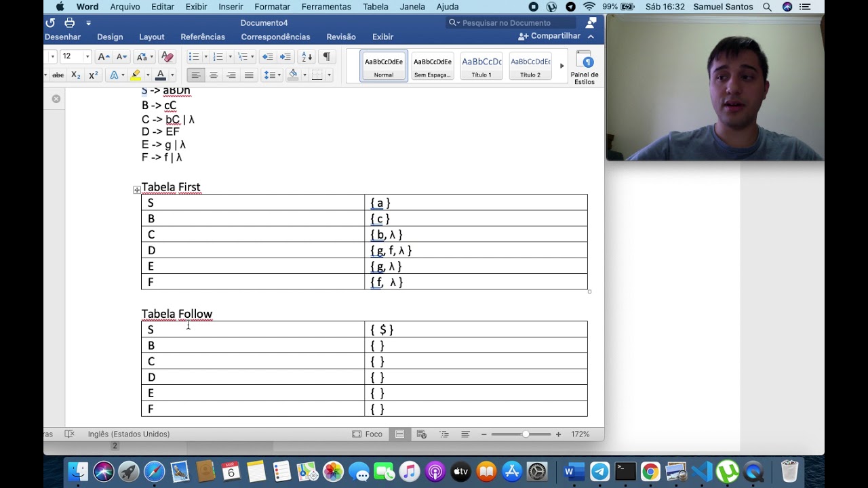This screenshot has width=868, height=488.
Task: Collapse the ribbon with the chevron
Action: click(591, 37)
